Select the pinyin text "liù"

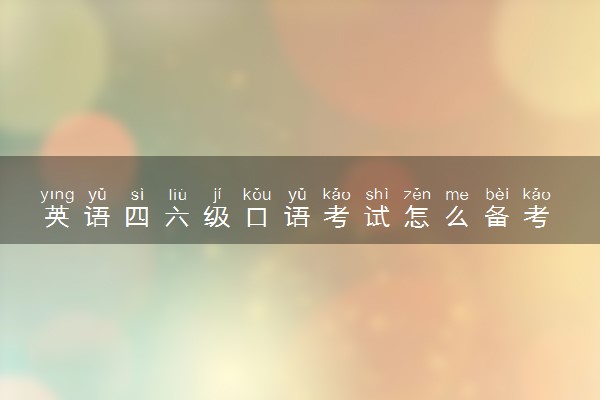point(177,195)
